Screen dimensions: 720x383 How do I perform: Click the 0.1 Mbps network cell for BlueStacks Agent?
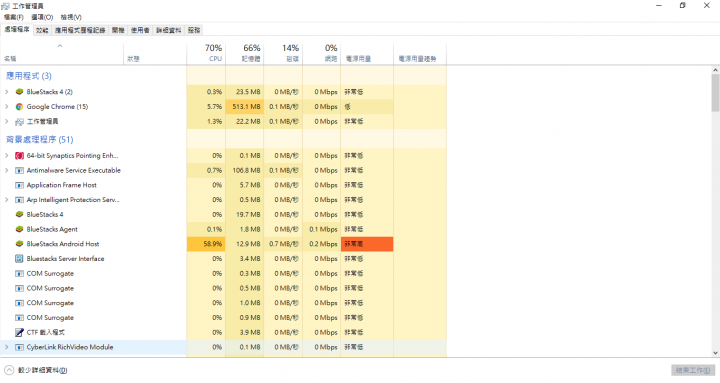(321, 229)
